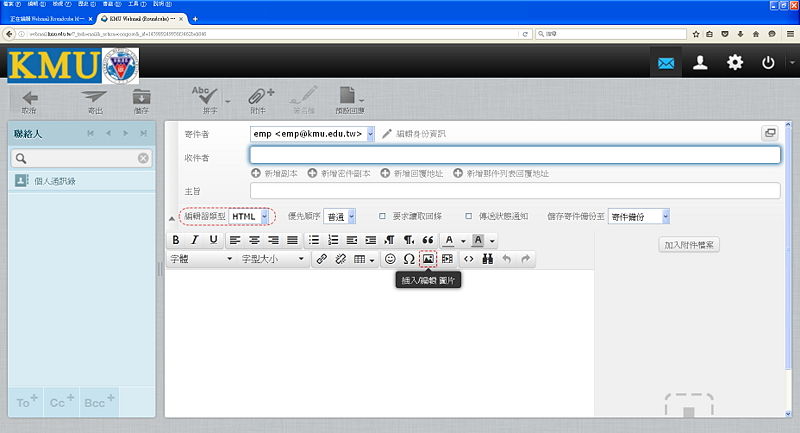The width and height of the screenshot is (800, 433).
Task: Insert a bullet list
Action: (x=314, y=240)
